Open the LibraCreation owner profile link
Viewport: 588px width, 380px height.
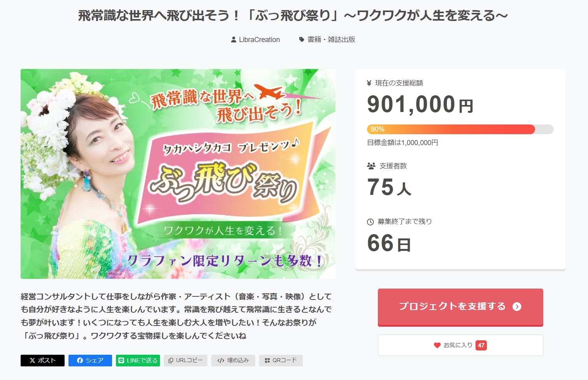click(259, 40)
